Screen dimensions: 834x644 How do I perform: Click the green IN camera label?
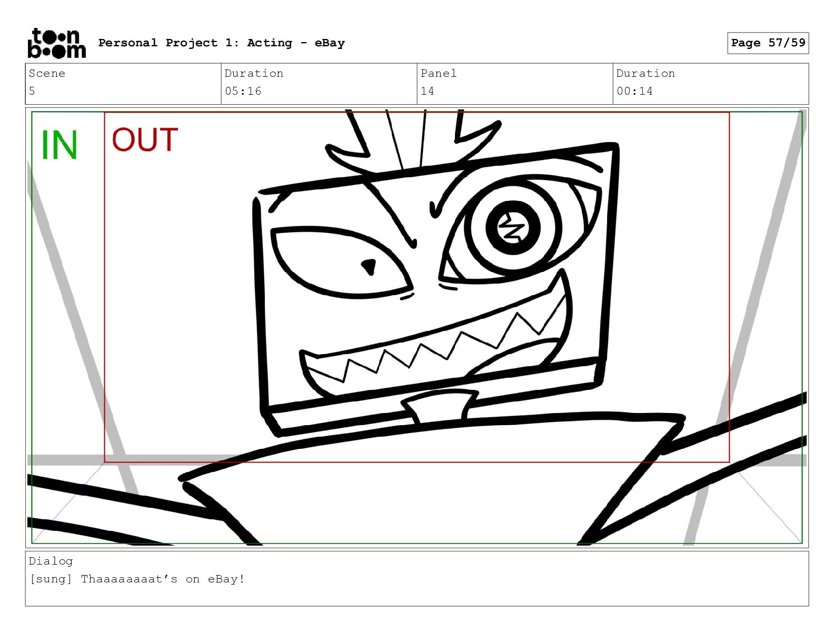59,145
